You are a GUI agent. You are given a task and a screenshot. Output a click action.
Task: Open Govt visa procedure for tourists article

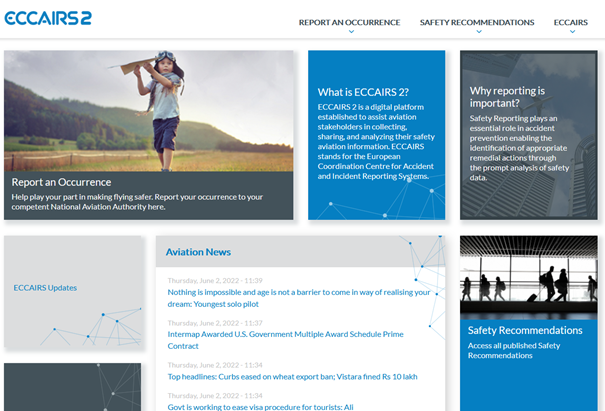click(260, 407)
